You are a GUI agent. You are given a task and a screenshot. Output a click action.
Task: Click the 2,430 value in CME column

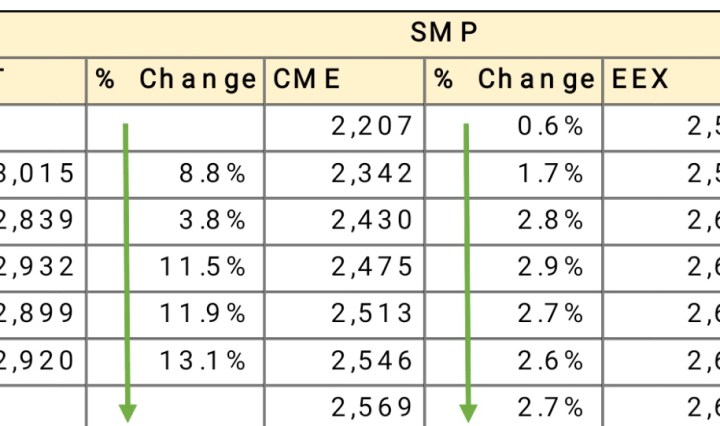(x=345, y=220)
